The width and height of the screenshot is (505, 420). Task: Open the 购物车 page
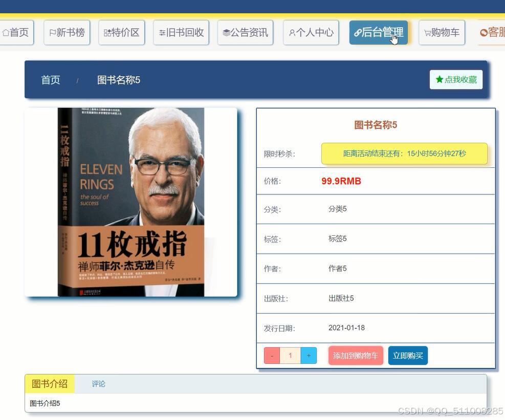coord(442,32)
